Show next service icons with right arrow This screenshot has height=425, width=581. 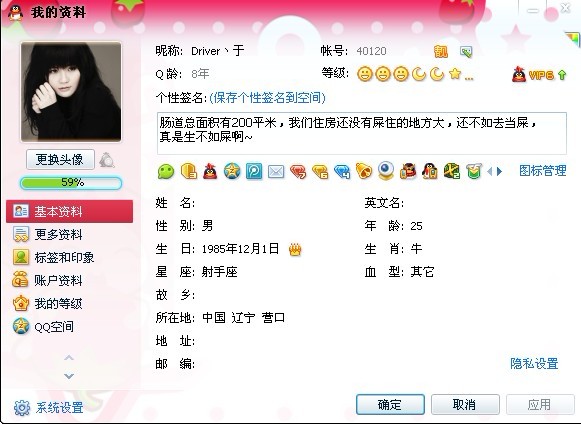coord(500,171)
